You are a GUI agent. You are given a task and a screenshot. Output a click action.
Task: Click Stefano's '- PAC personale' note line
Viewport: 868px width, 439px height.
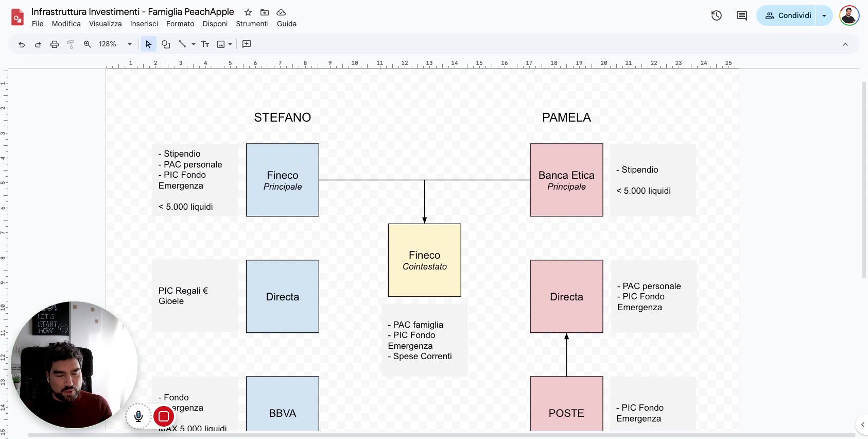tap(190, 164)
